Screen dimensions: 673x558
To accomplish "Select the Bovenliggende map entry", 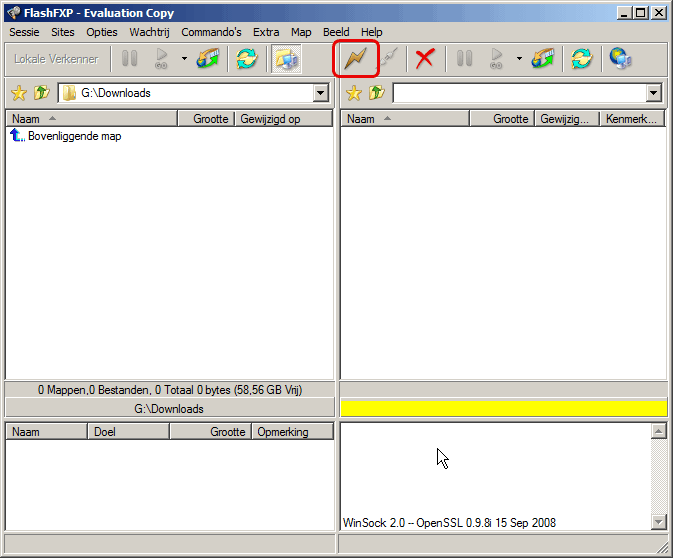I will 66,136.
